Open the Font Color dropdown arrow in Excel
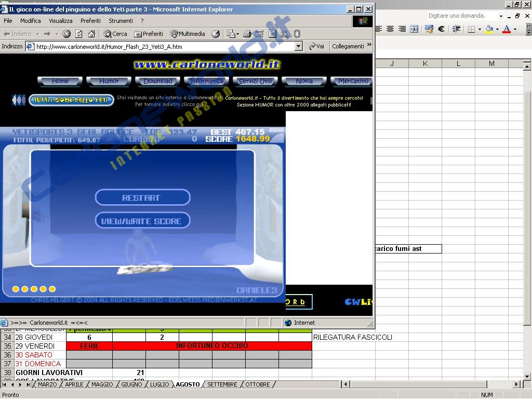532x399 pixels. click(515, 29)
